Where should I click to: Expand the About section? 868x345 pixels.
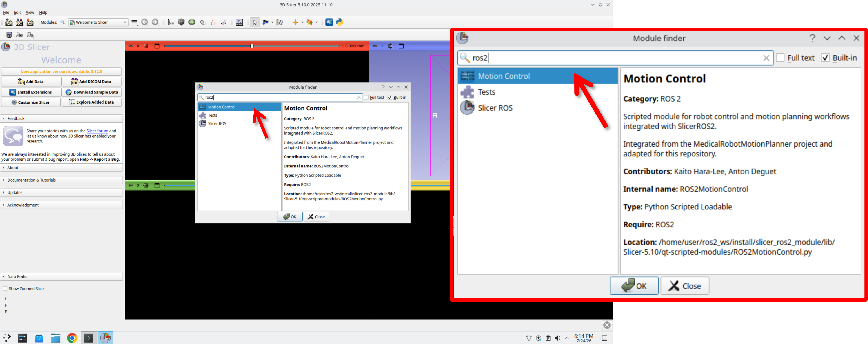[62, 168]
